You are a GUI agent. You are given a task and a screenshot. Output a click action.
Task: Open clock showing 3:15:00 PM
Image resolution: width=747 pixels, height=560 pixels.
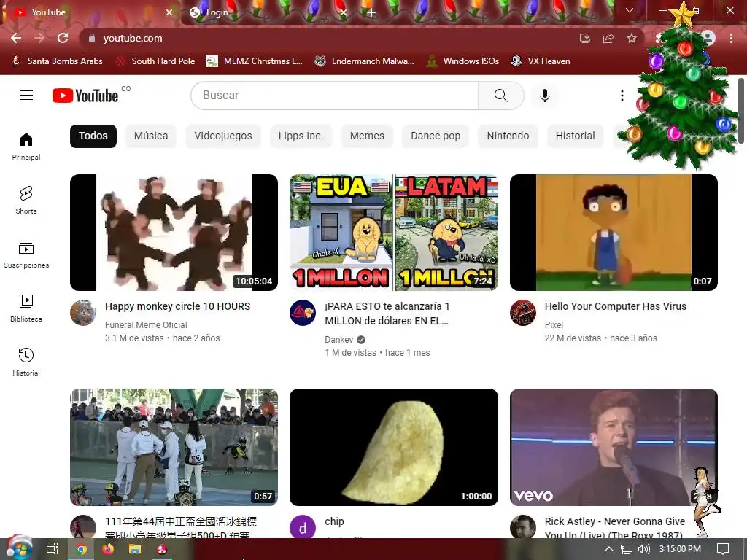point(680,549)
